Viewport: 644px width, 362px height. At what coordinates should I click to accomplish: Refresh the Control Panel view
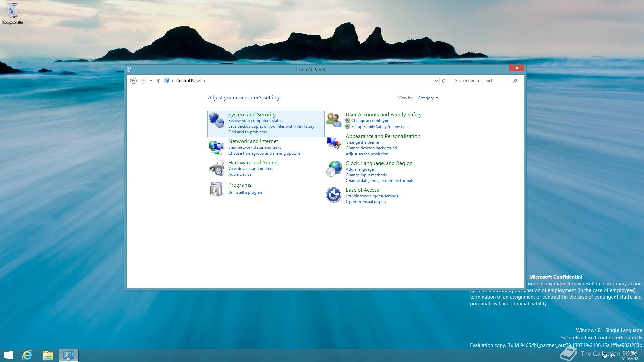click(x=444, y=81)
